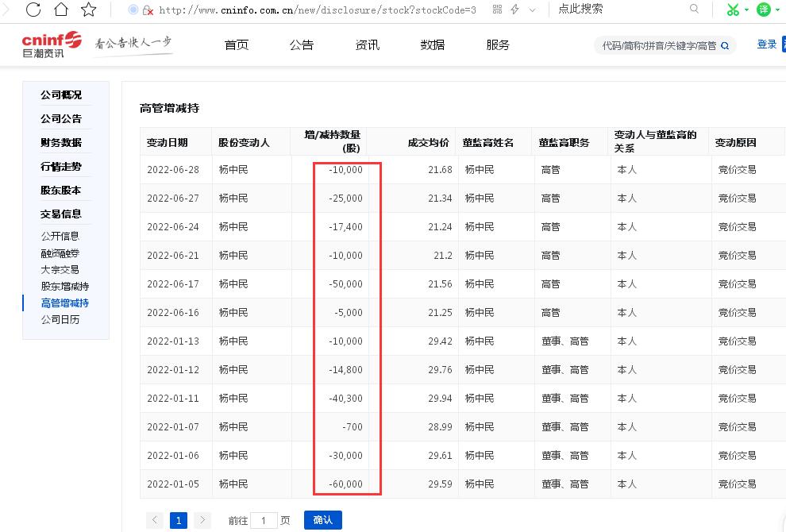
Task: Click the toolbar search magnifier icon
Action: coord(695,9)
